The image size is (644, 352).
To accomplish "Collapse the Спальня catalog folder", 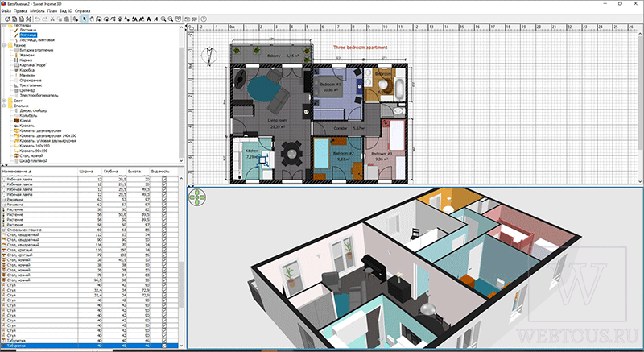I will [x=4, y=106].
